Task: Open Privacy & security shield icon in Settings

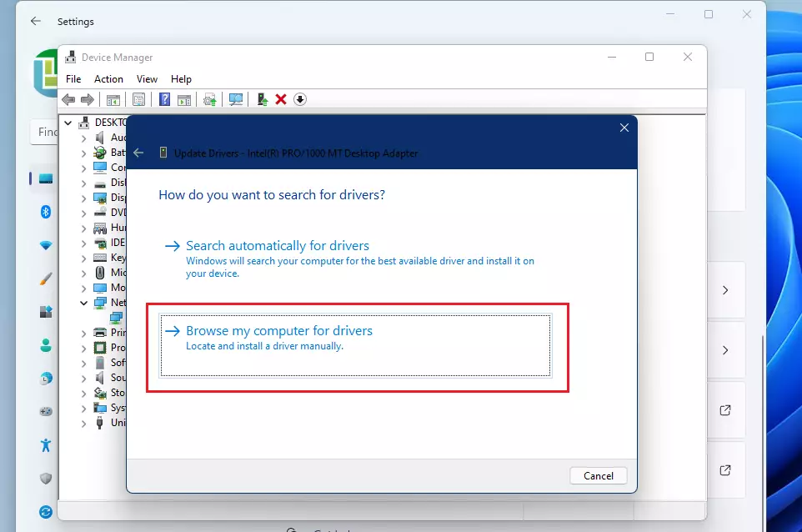Action: coord(46,479)
